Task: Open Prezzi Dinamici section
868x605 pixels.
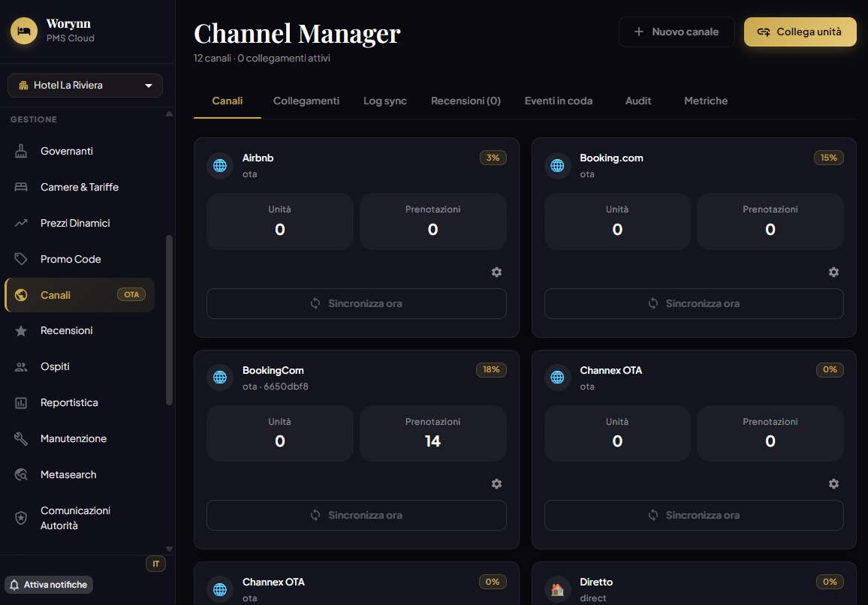Action: 80,223
